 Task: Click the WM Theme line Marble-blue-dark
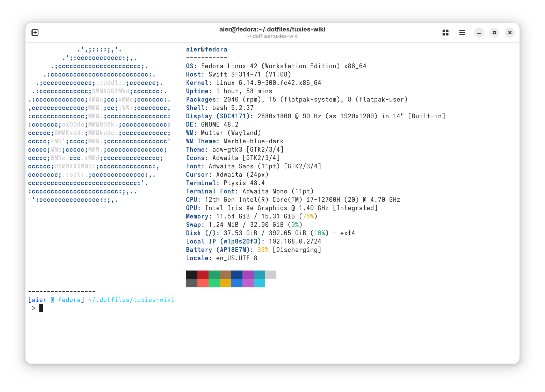click(234, 141)
